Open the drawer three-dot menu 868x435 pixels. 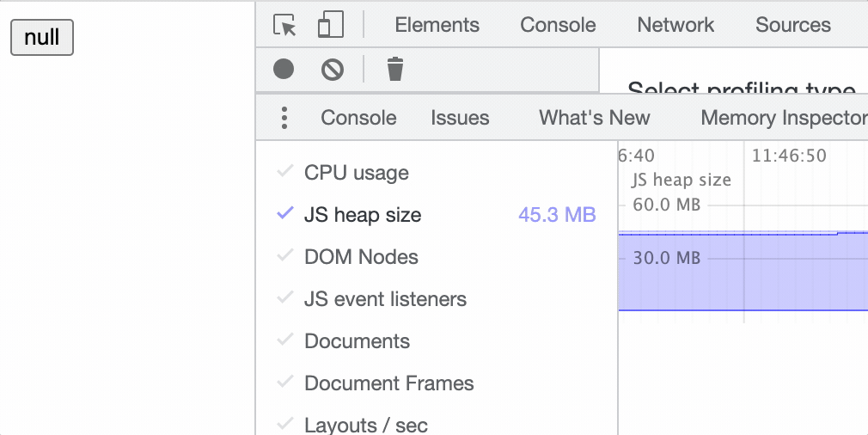tap(284, 118)
